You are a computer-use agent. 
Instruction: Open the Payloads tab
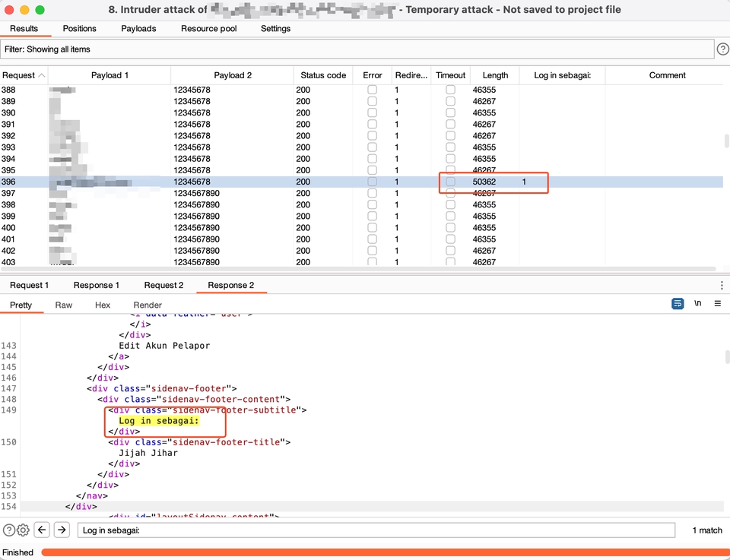(x=138, y=28)
